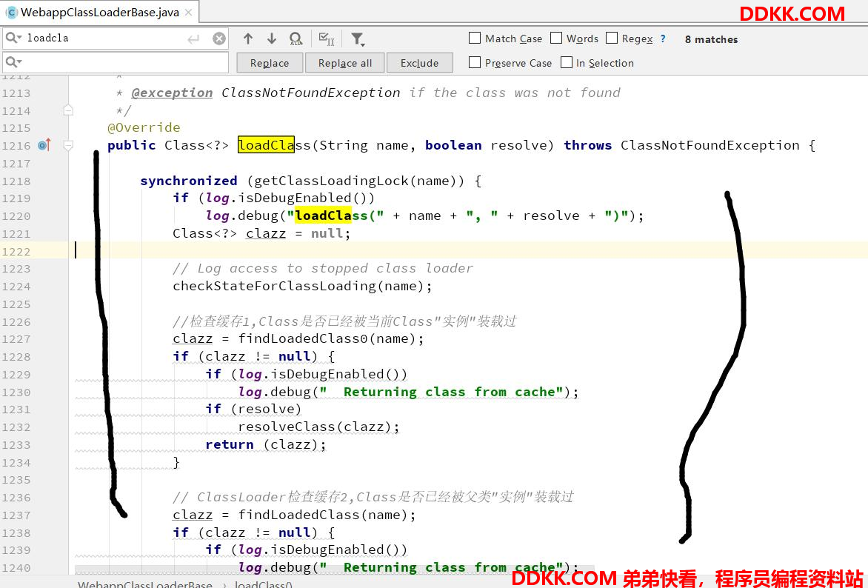The width and height of the screenshot is (868, 588).
Task: Click the Find All occurrences icon
Action: (296, 39)
